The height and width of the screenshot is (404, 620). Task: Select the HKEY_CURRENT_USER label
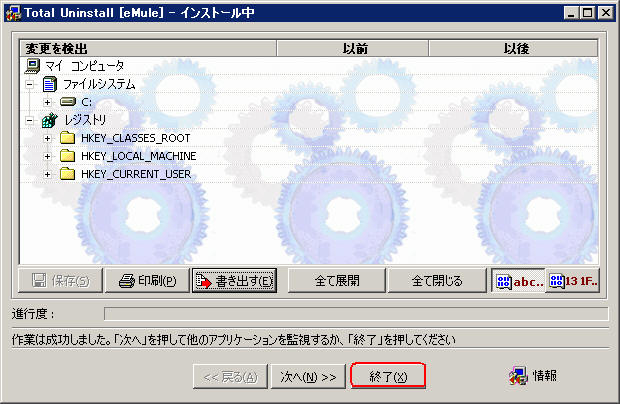click(x=136, y=174)
